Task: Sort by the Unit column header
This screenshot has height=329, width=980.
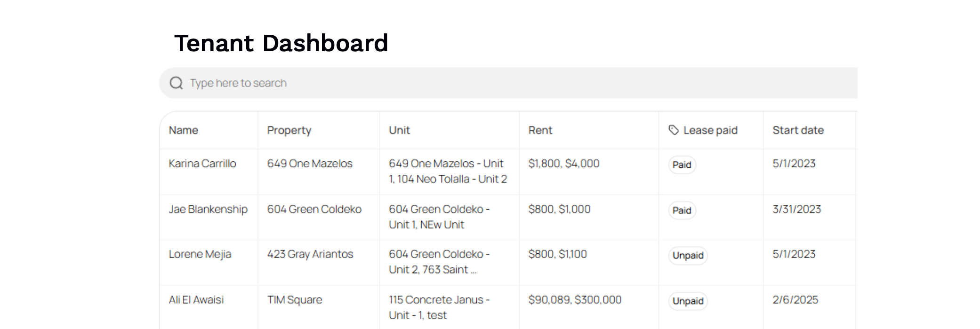Action: (399, 130)
